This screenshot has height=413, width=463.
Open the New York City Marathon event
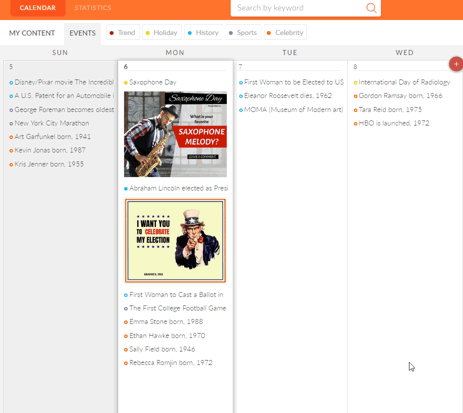tap(49, 123)
